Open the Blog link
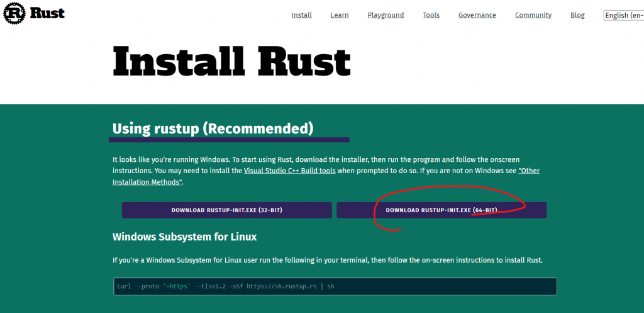 577,15
